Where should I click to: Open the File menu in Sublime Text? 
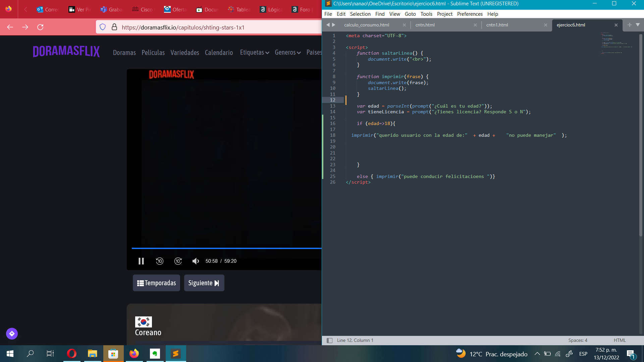pos(328,14)
